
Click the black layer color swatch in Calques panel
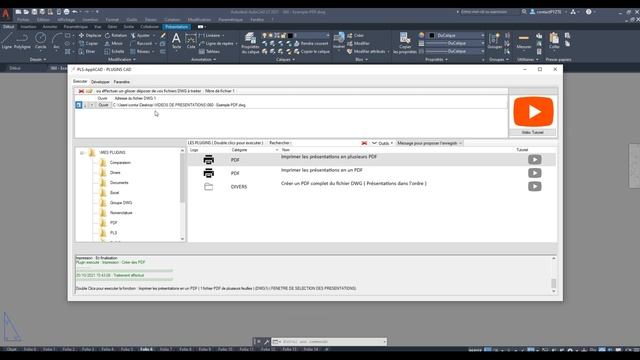(x=290, y=36)
